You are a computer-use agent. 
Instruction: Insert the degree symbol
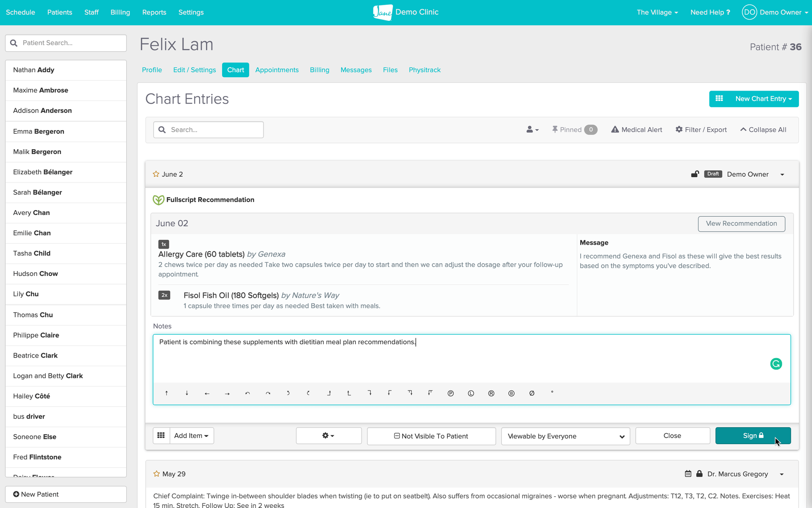tap(552, 392)
